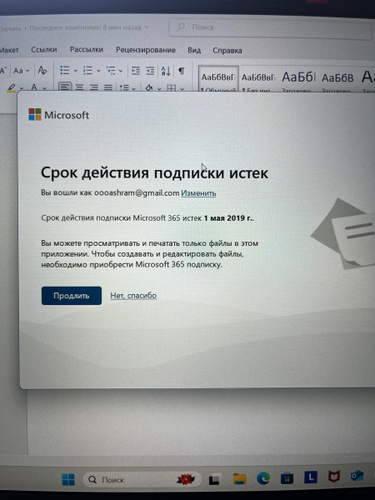The image size is (375, 500).
Task: Expand the multilevel list dropdown
Action: tap(121, 71)
